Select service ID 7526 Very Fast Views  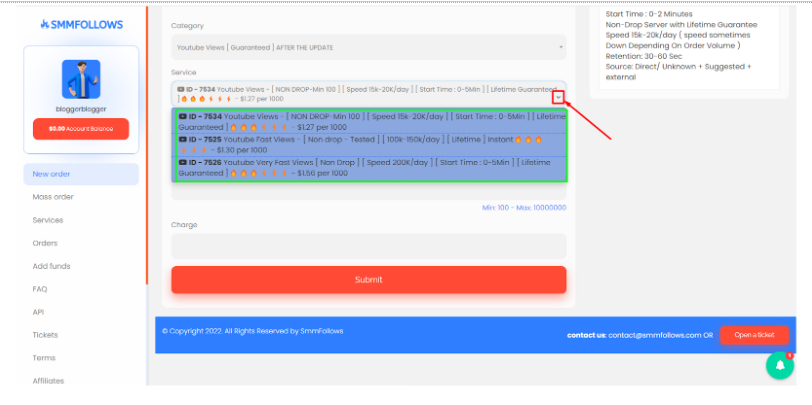pos(371,168)
